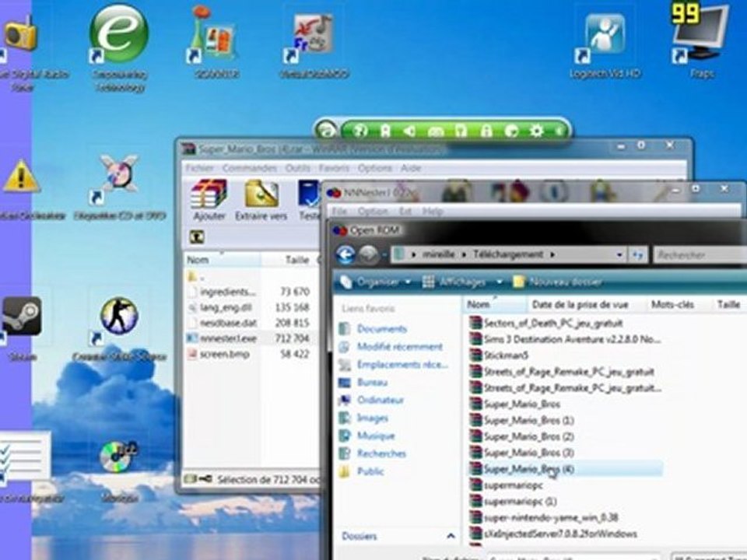
Task: Open Bureau in favorites list
Action: (x=372, y=383)
